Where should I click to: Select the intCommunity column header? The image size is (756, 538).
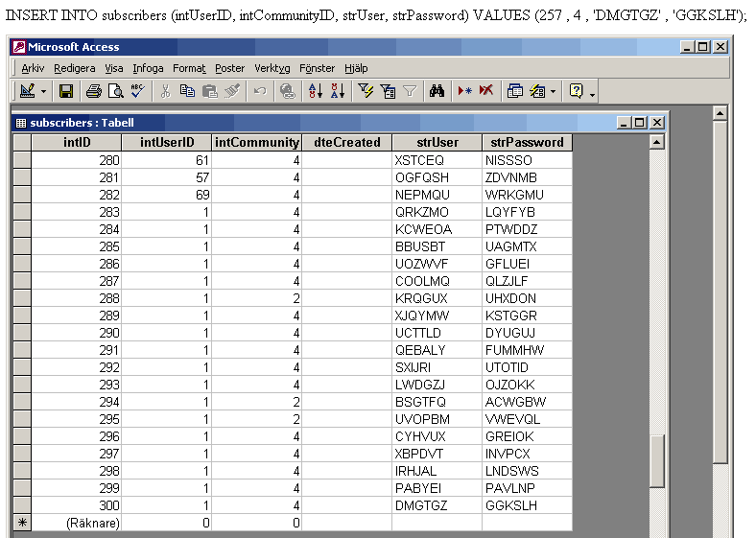point(256,142)
